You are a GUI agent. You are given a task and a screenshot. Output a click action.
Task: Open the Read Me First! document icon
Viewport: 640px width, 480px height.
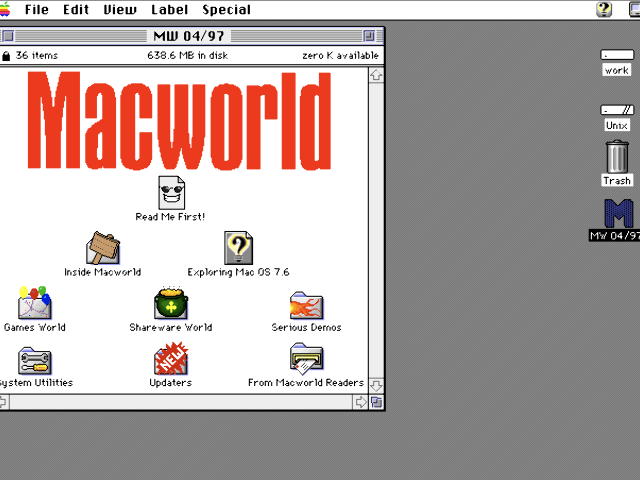(171, 193)
